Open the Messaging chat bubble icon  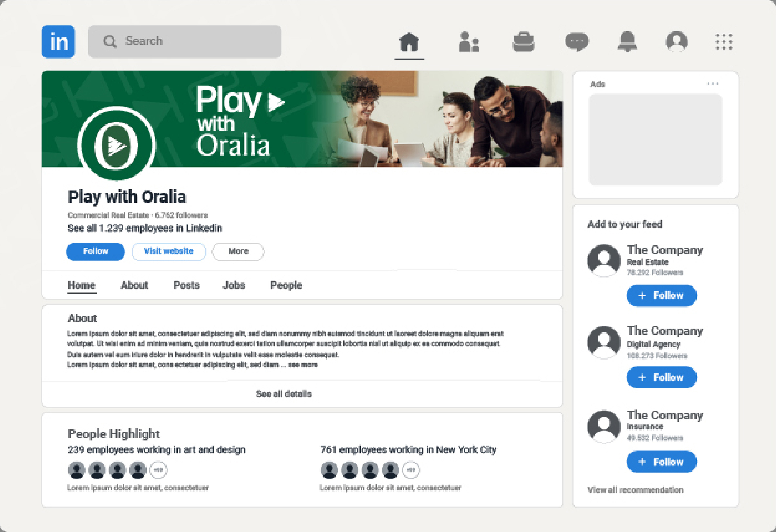point(577,42)
